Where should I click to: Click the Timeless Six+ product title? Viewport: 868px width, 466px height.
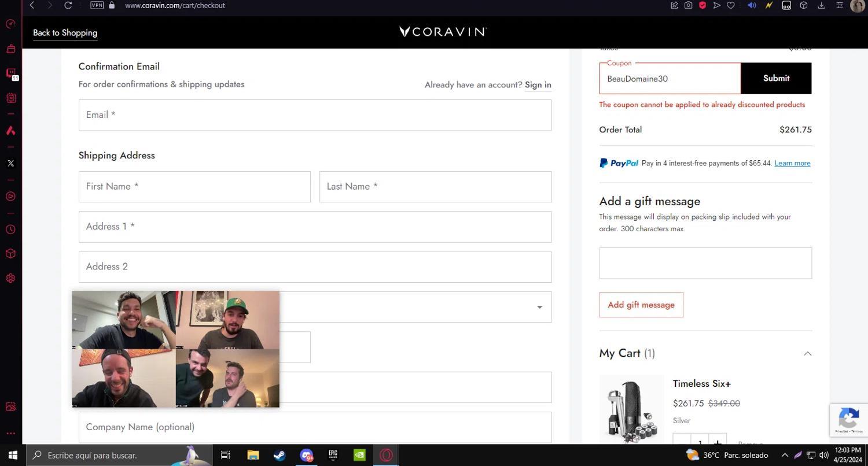coord(701,383)
